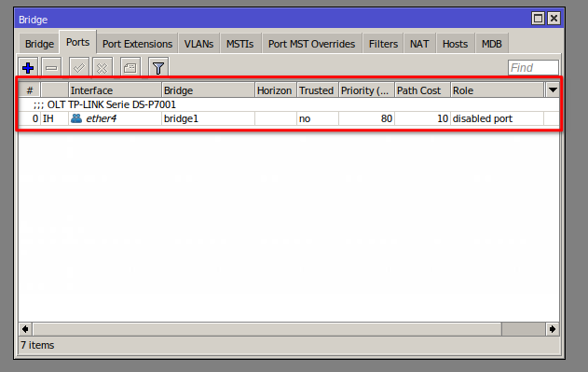Sort by the Path Cost column header
The height and width of the screenshot is (372, 588).
[423, 90]
